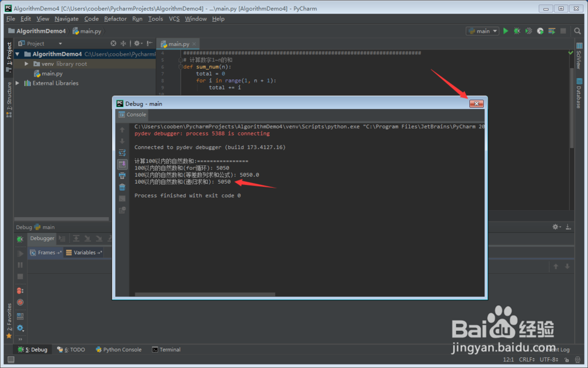Open the File menu
The width and height of the screenshot is (588, 368).
[11, 19]
